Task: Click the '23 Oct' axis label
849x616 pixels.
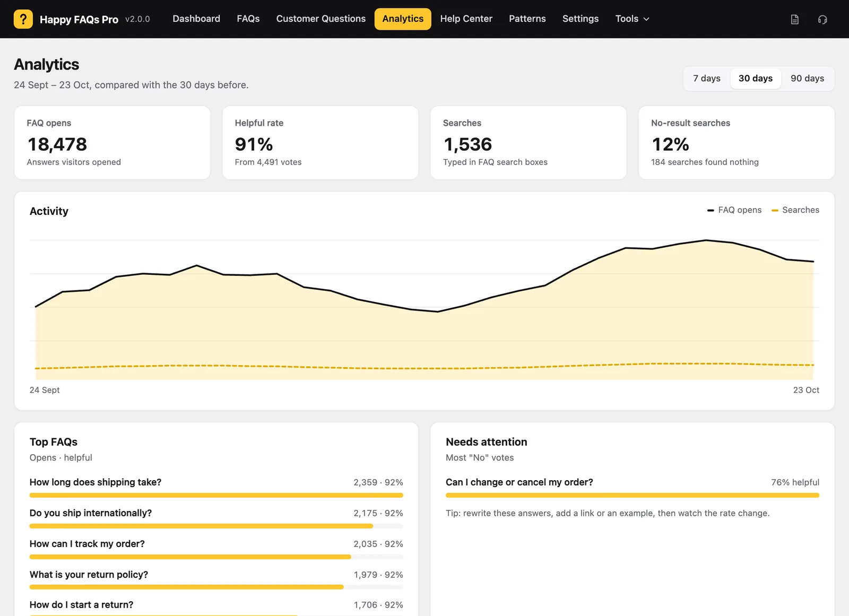Action: click(806, 390)
